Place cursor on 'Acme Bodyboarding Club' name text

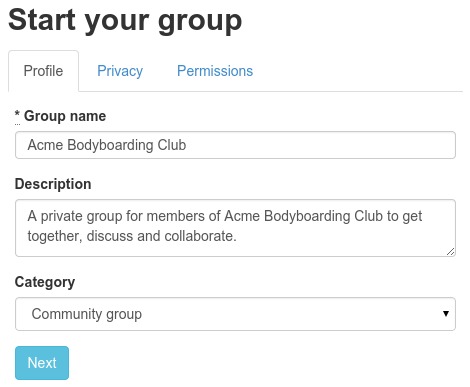click(107, 145)
